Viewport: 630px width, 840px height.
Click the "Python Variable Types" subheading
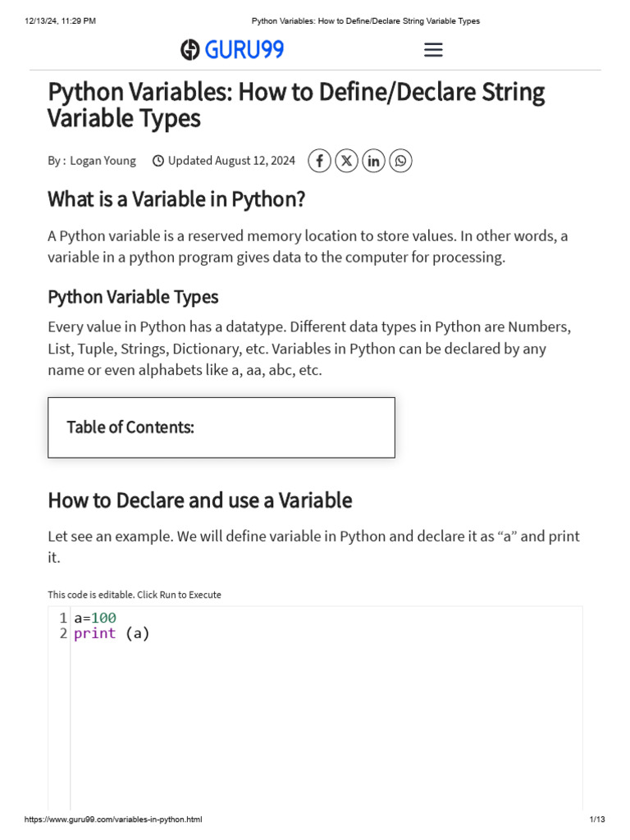point(133,296)
